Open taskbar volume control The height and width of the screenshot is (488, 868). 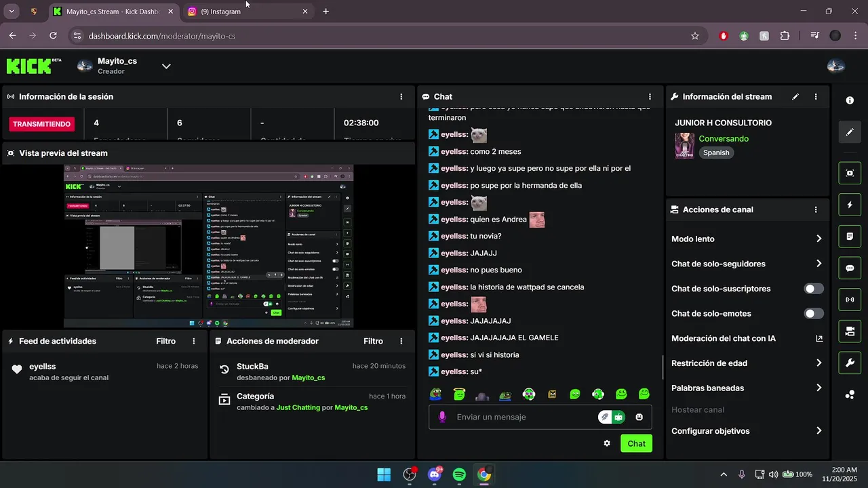click(x=773, y=474)
